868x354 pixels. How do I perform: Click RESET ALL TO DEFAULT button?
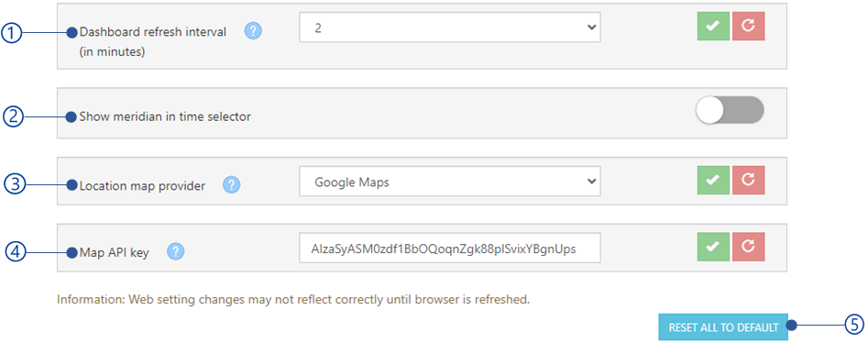click(x=723, y=326)
